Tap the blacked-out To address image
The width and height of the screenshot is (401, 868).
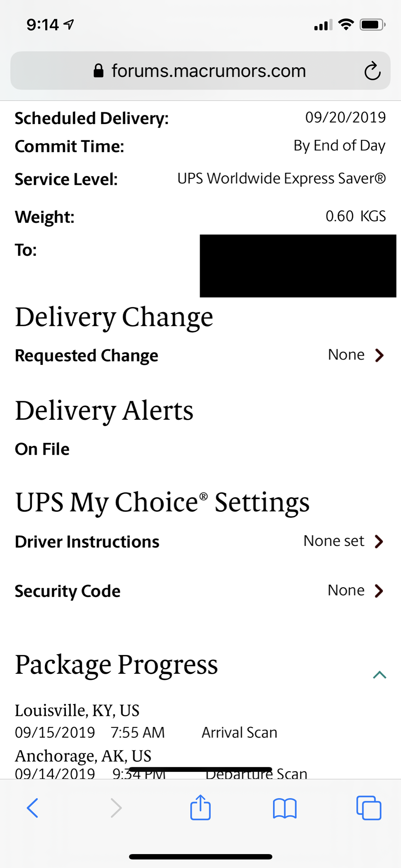[x=298, y=266]
